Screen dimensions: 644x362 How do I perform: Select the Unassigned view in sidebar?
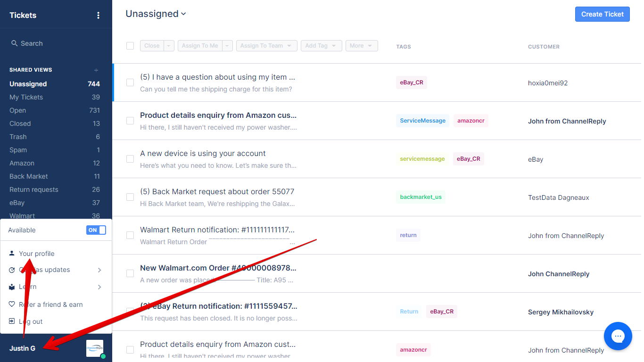click(x=55, y=84)
